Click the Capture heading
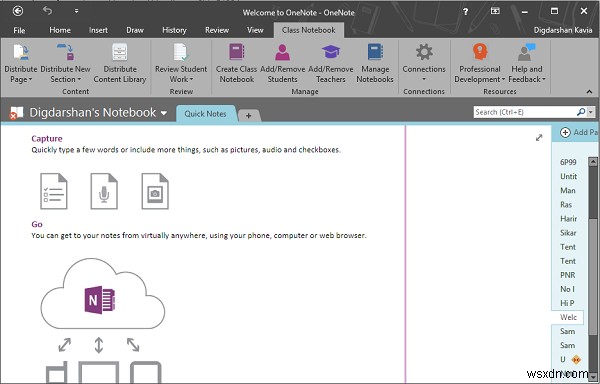Screen dimensions: 600x384 pos(47,138)
